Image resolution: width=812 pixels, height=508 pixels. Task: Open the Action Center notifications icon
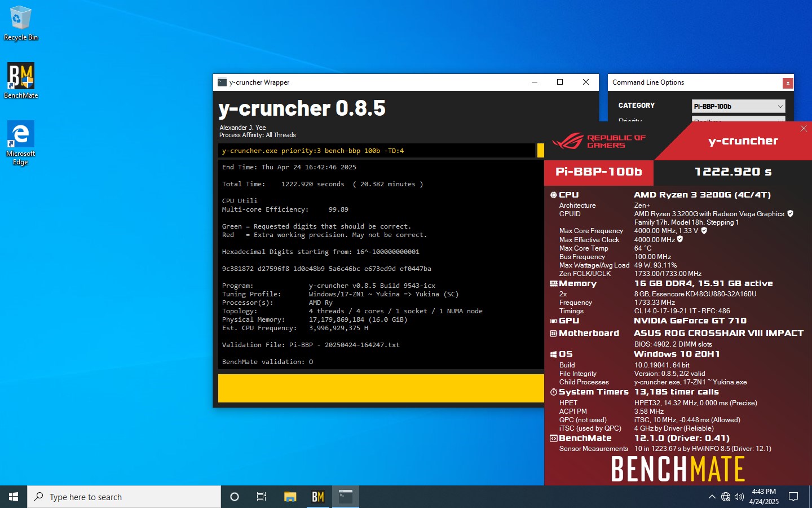793,497
